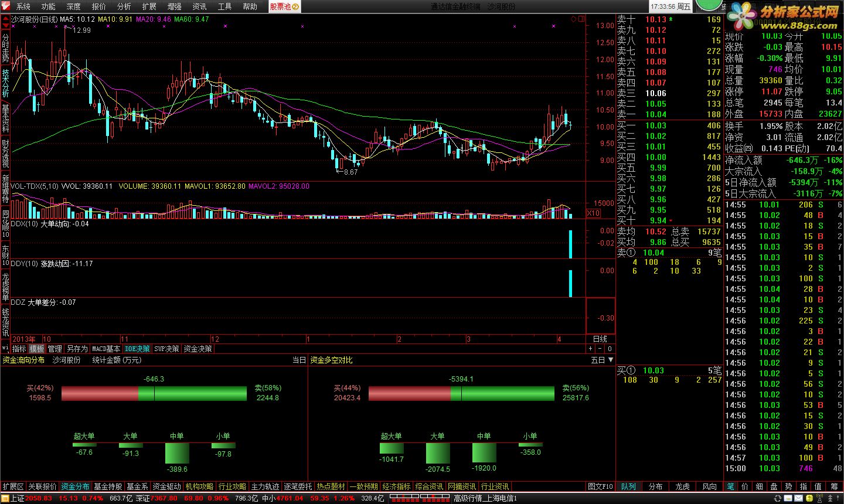Select the 钱龙资讯 sidebar tab
The width and height of the screenshot is (844, 504).
click(x=5, y=323)
